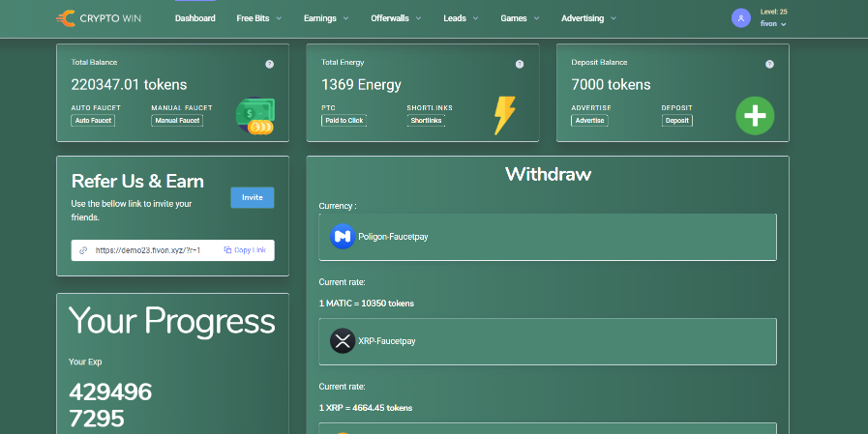The height and width of the screenshot is (434, 868).
Task: Select the XRP-Faucetpay currency option
Action: pos(548,341)
